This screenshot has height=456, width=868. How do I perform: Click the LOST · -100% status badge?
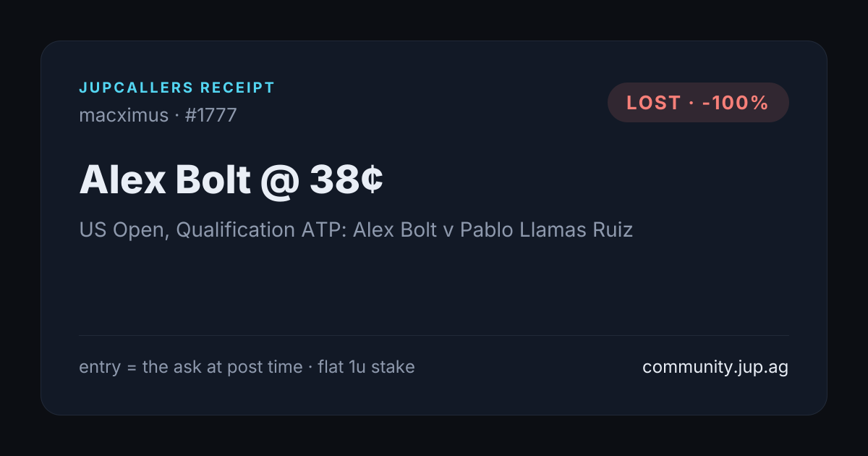click(x=698, y=103)
